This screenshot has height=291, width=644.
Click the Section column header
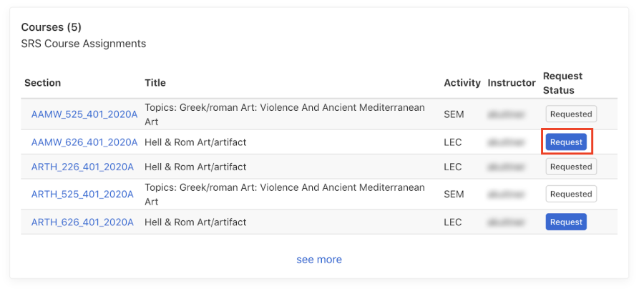pos(43,83)
